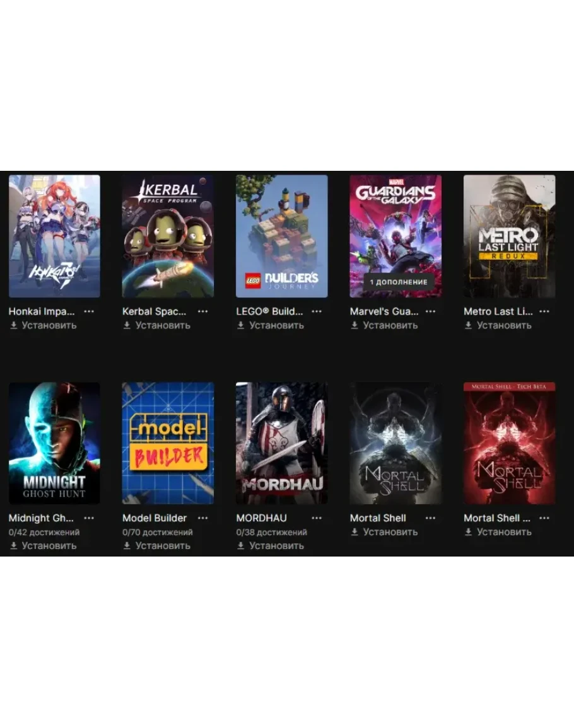
Task: Open the three-dot menu for MORDHAU
Action: point(317,518)
